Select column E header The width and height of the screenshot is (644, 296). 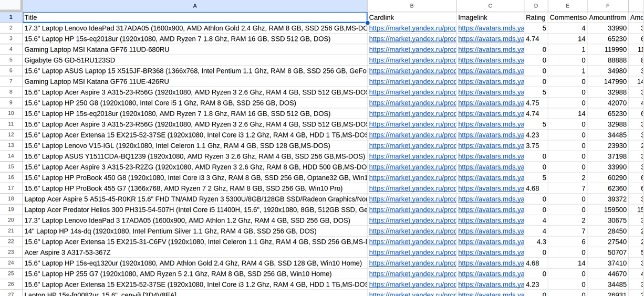(567, 6)
